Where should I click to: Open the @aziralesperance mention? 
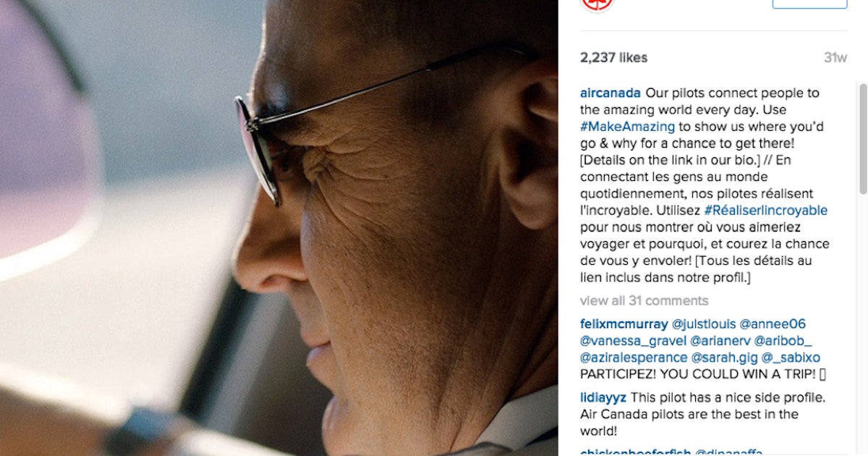tap(634, 358)
